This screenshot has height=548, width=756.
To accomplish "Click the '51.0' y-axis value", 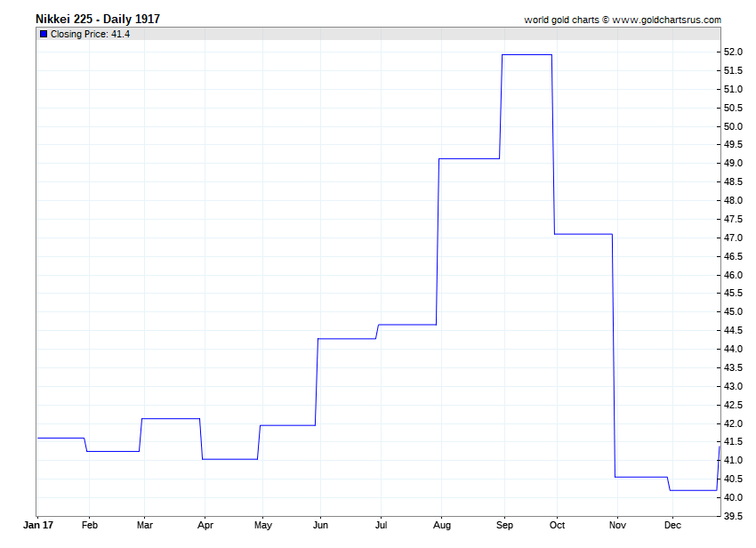I will point(733,89).
